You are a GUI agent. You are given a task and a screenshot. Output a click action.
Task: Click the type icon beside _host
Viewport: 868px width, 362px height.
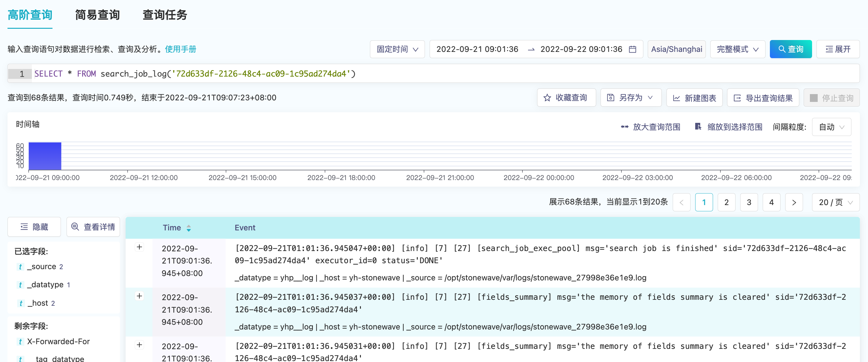pyautogui.click(x=20, y=303)
